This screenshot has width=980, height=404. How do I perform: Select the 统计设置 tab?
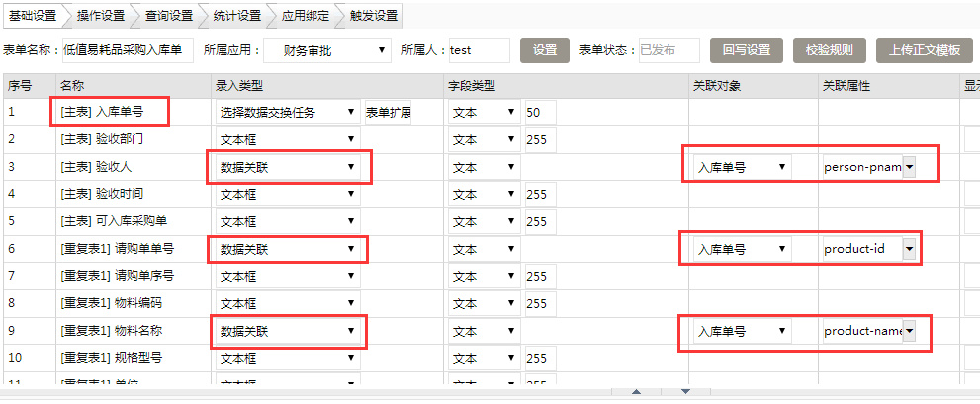[x=236, y=16]
